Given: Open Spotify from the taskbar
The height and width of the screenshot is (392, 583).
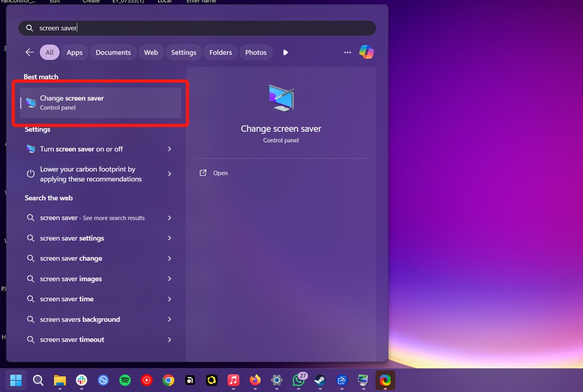Looking at the screenshot, I should click(125, 380).
